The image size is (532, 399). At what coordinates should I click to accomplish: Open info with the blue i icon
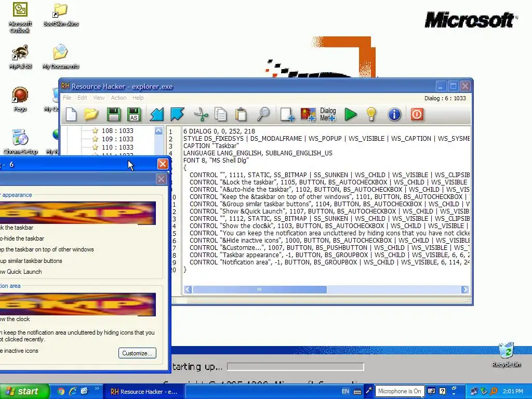(394, 114)
